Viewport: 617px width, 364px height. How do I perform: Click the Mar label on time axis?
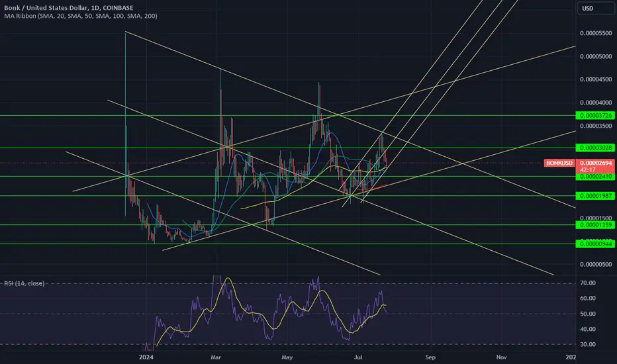point(216,357)
